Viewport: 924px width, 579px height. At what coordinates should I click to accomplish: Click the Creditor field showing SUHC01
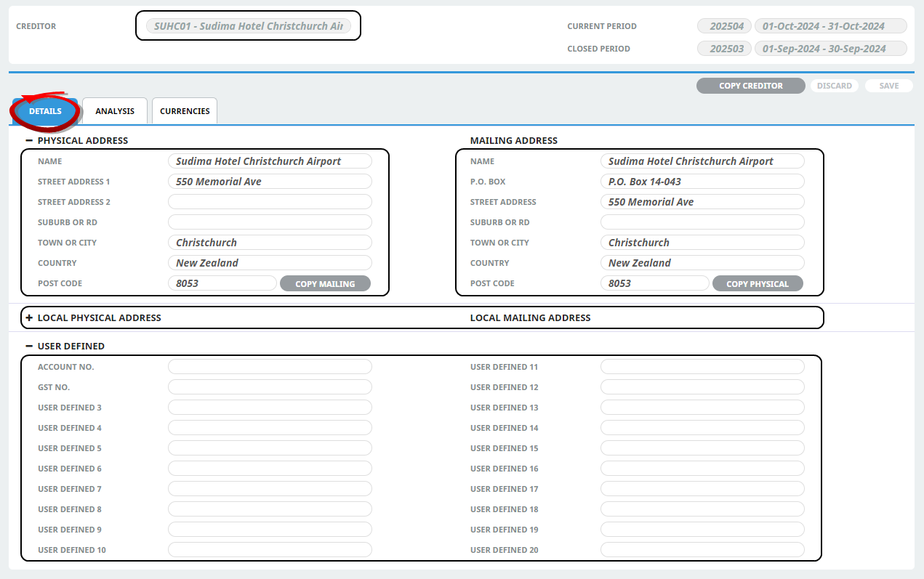point(248,26)
